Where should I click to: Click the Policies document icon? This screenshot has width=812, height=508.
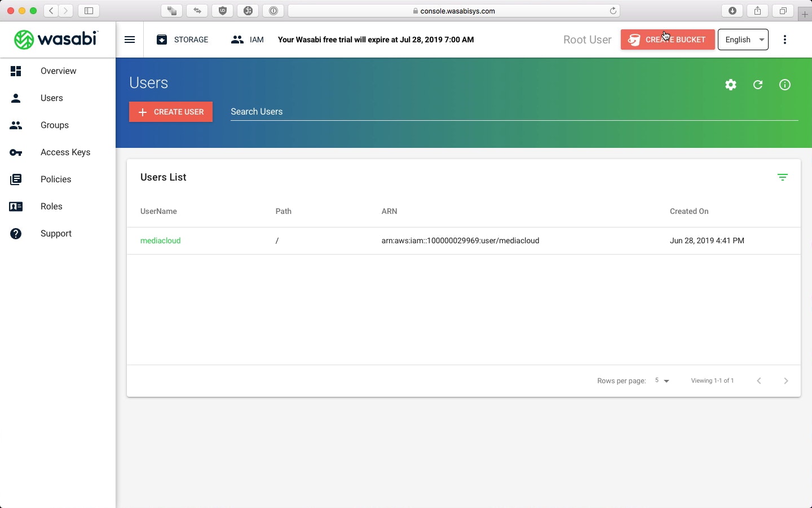(x=16, y=179)
